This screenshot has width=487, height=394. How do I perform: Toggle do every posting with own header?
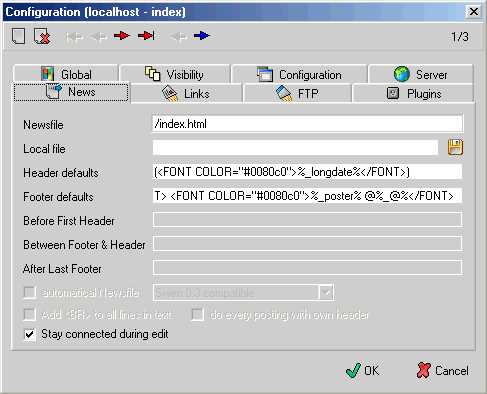click(x=197, y=314)
